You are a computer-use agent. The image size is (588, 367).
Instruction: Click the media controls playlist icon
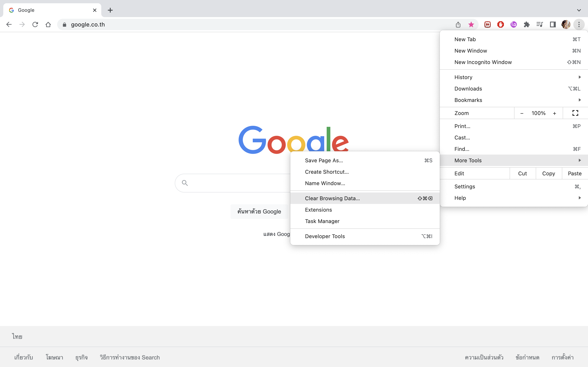pyautogui.click(x=539, y=24)
